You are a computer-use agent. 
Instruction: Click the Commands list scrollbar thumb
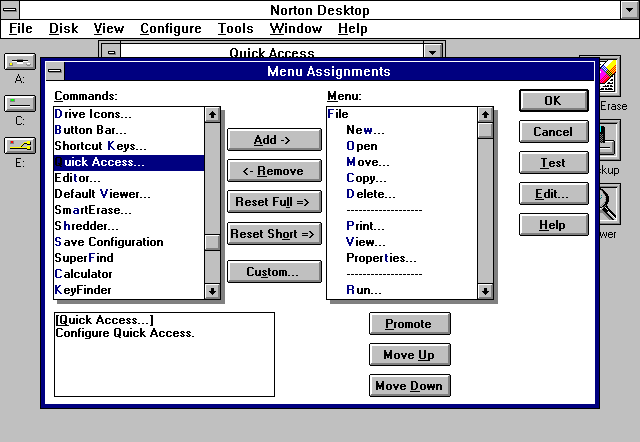click(212, 242)
